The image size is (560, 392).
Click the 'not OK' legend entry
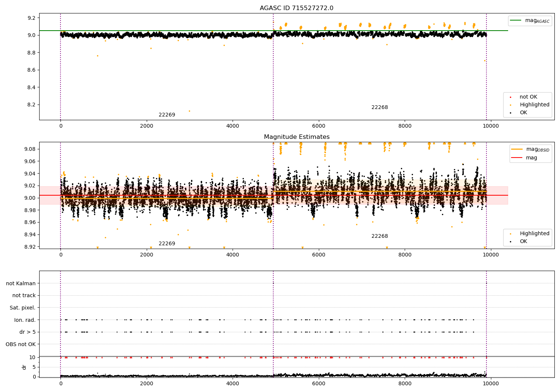(528, 97)
